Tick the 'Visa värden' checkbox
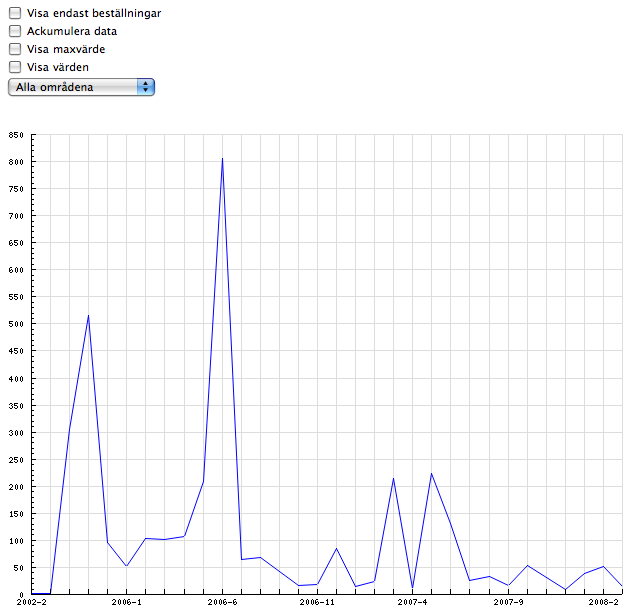The width and height of the screenshot is (634, 610). click(x=15, y=67)
